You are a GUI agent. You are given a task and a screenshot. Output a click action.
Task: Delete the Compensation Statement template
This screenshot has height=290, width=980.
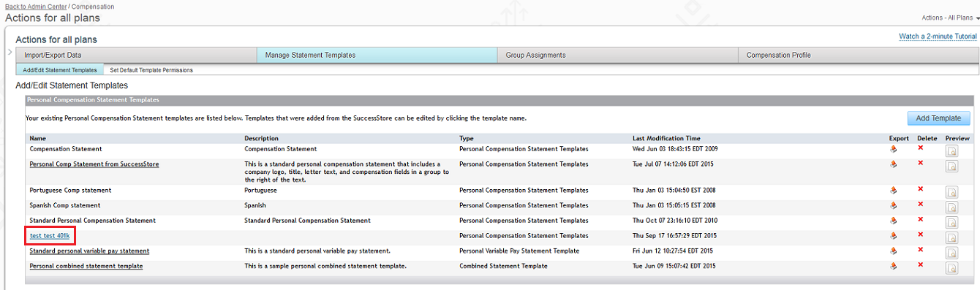[920, 148]
